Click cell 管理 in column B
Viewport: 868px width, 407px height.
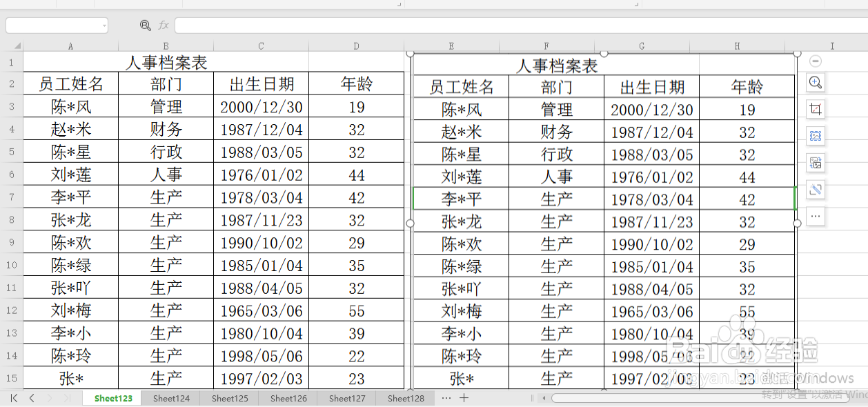(166, 107)
